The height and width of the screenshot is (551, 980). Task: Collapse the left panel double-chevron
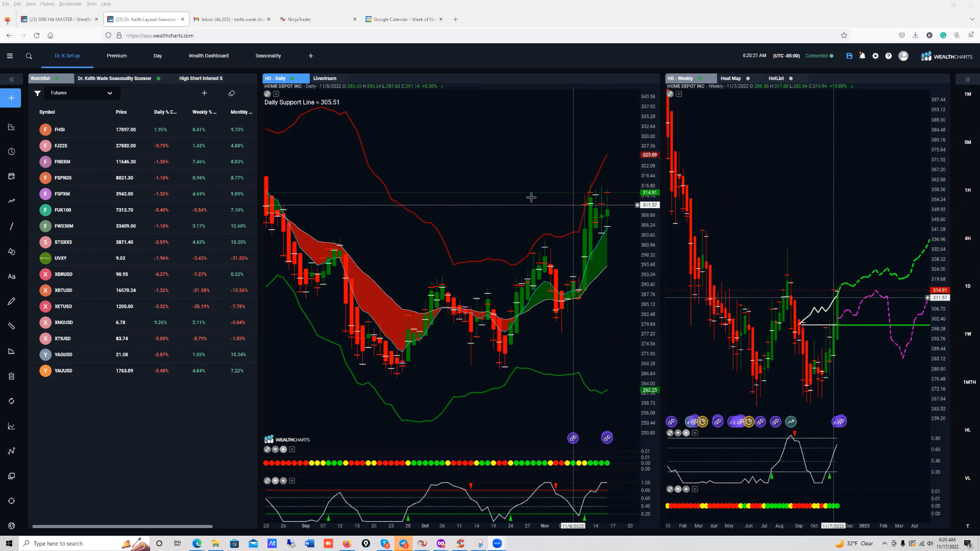11,79
